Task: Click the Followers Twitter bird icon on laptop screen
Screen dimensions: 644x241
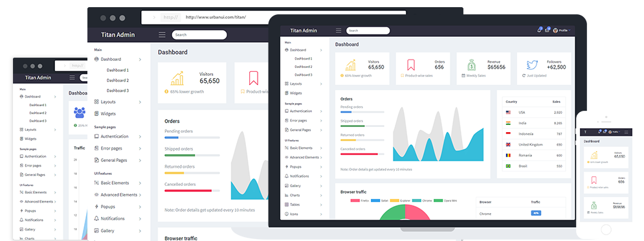Action: point(532,65)
